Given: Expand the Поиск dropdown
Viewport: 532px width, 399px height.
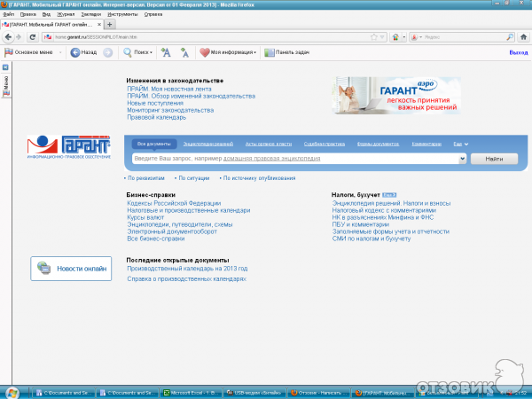Looking at the screenshot, I should coord(151,52).
